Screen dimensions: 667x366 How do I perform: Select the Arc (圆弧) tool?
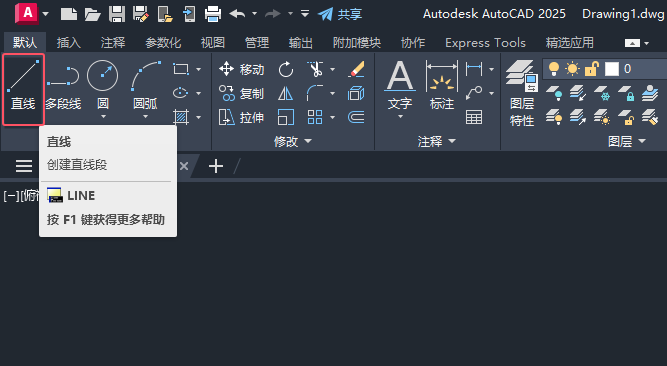(x=145, y=84)
